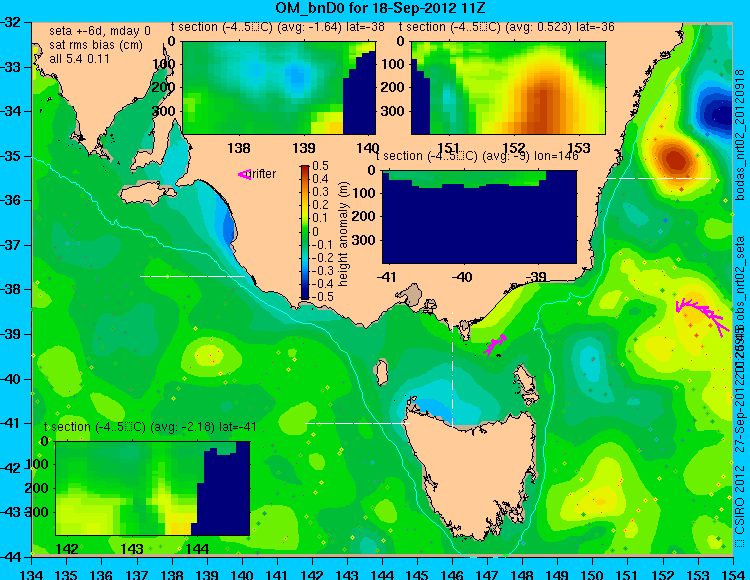Click the '143' x-axis label in lat=-41 inset

click(132, 548)
